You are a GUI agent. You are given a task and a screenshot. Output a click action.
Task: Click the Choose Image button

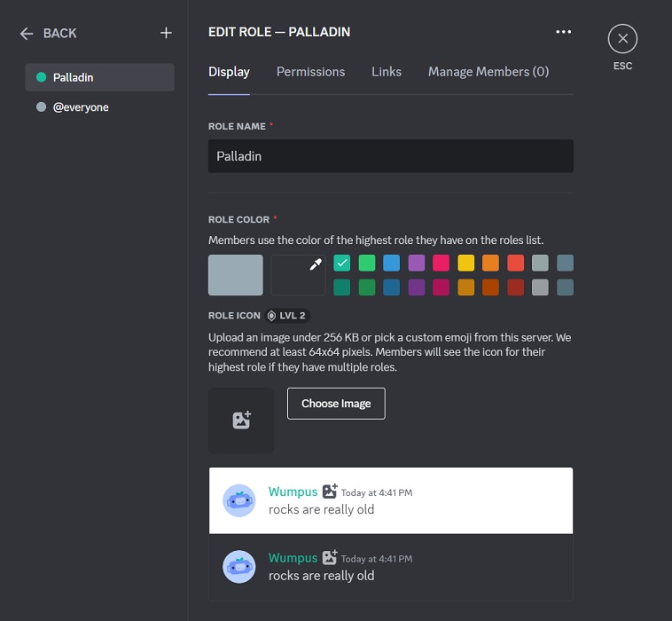click(x=336, y=404)
